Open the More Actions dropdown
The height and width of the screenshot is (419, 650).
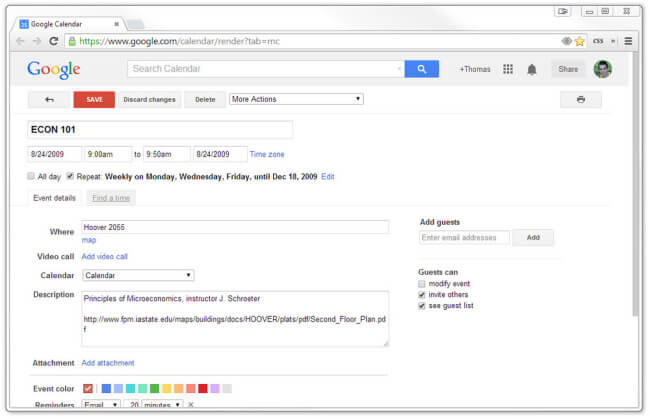coord(296,99)
